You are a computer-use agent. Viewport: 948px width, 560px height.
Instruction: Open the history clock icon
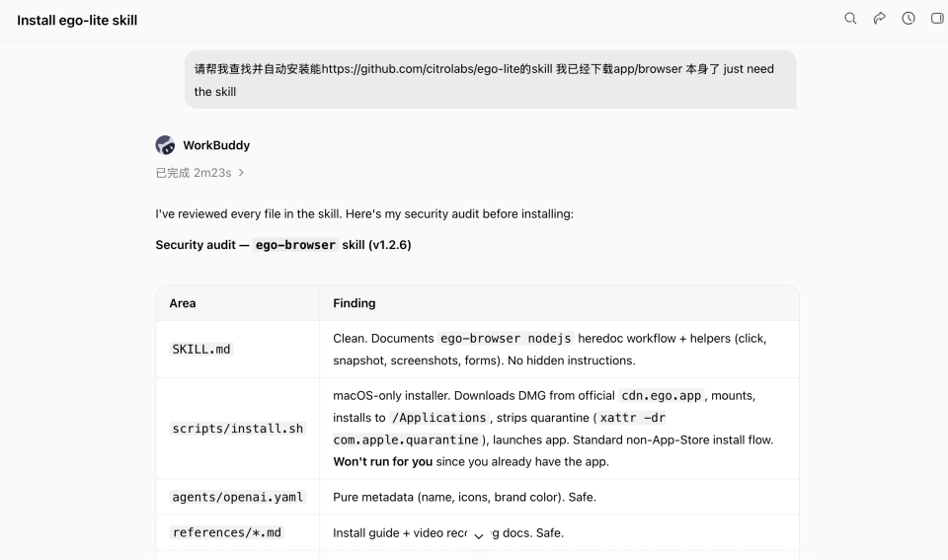pyautogui.click(x=908, y=18)
